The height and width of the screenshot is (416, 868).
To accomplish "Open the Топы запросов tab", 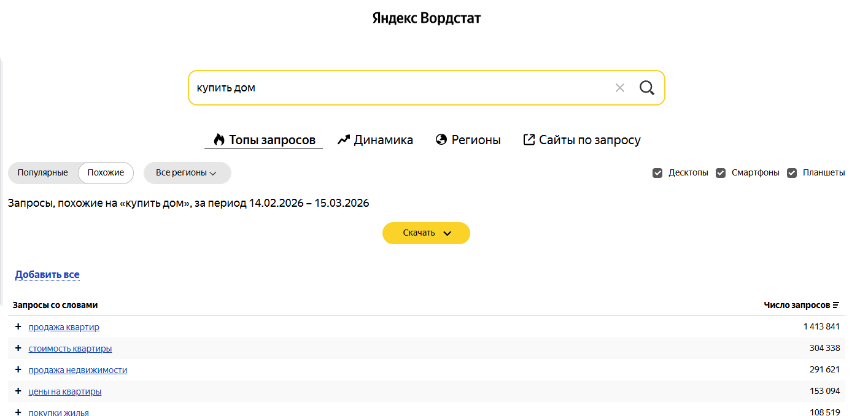I will click(264, 140).
